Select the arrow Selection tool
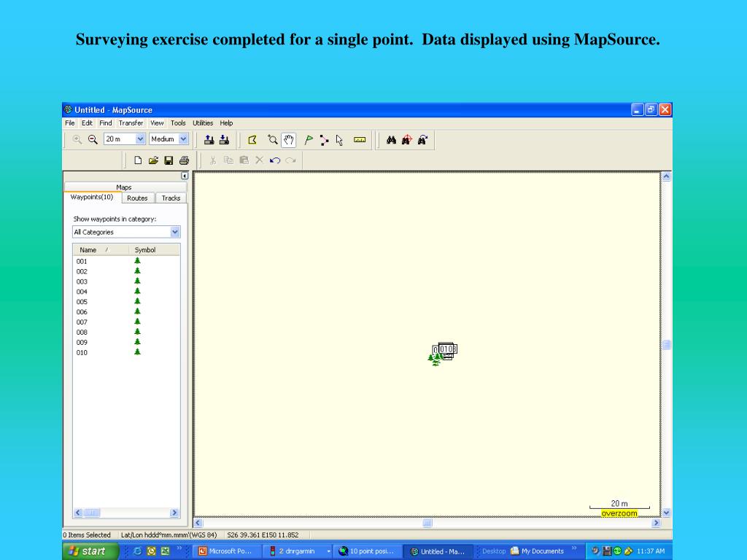The width and height of the screenshot is (747, 560). [339, 140]
